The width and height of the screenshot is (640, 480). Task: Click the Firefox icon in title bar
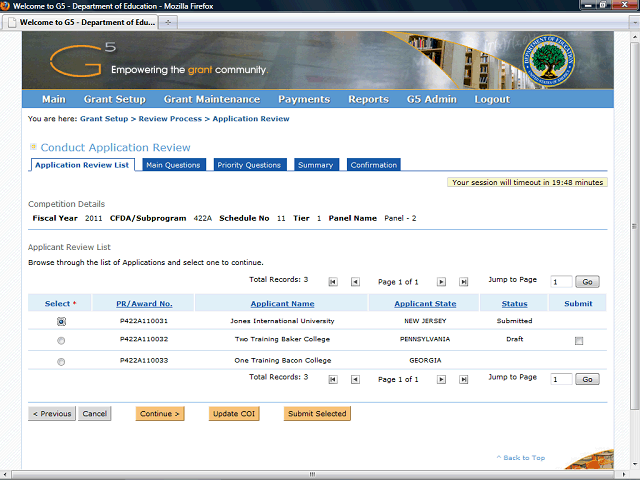(x=5, y=6)
